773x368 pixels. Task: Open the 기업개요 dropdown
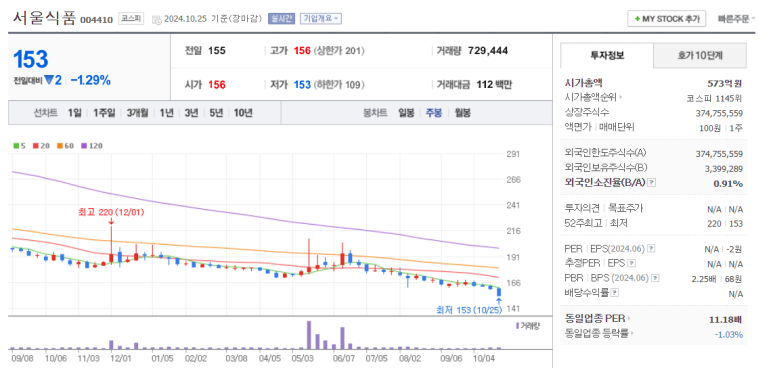point(321,19)
